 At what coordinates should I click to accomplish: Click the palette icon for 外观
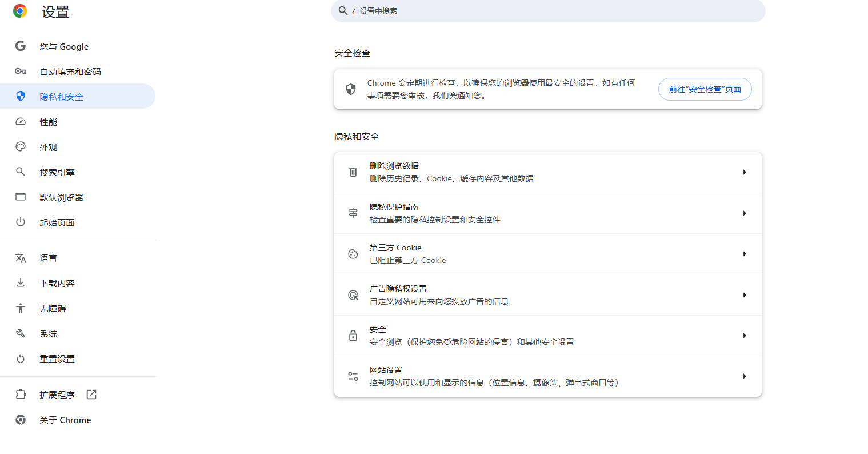[x=21, y=147]
